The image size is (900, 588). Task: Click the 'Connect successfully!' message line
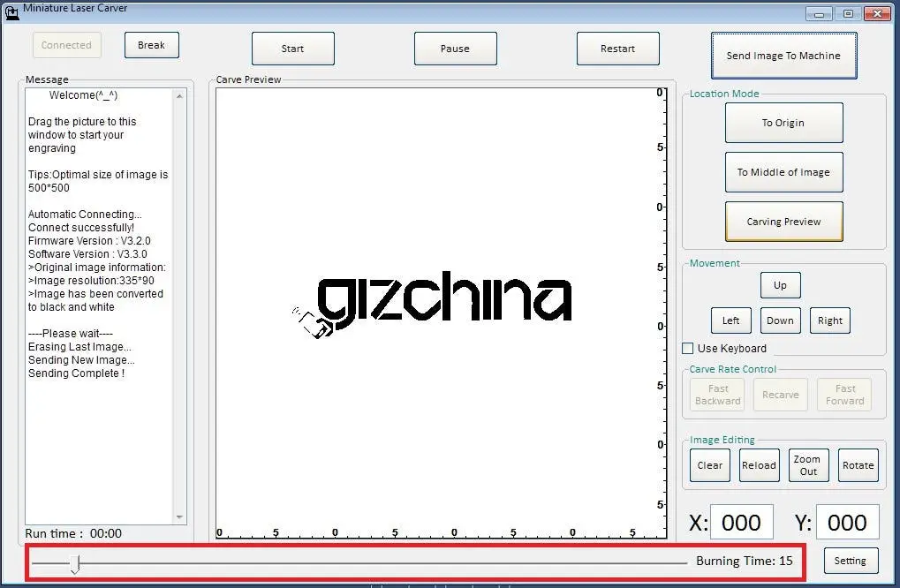pos(81,228)
